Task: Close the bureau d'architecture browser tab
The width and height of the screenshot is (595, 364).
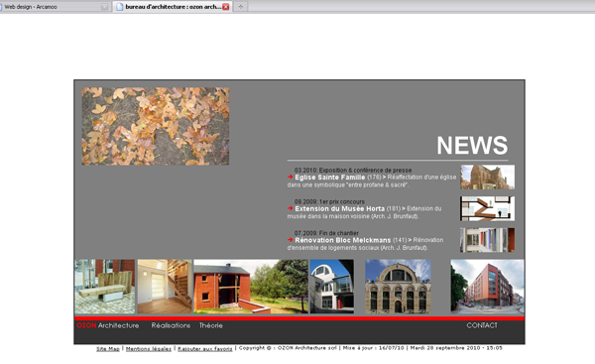Action: (226, 7)
